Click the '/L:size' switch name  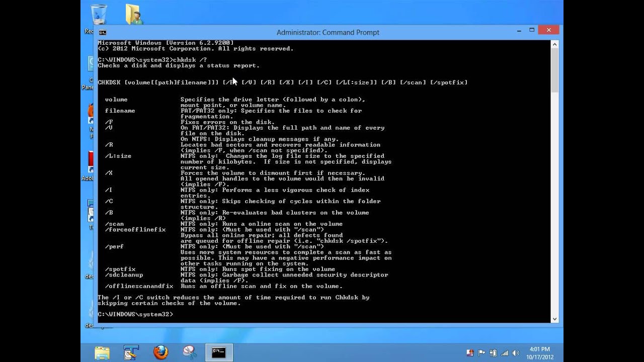(x=118, y=156)
